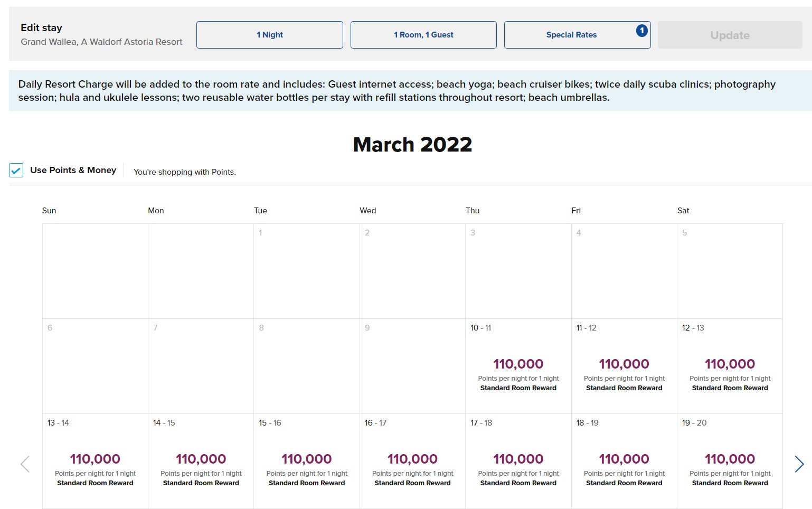The width and height of the screenshot is (812, 509).
Task: Select the March 13 - 14 Sunday stay
Action: [x=95, y=461]
